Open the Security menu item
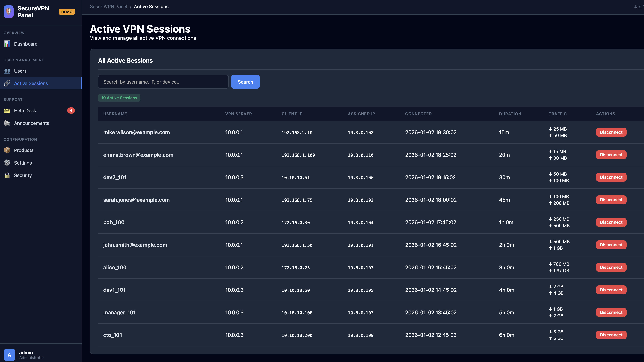This screenshot has height=362, width=644. [23, 175]
